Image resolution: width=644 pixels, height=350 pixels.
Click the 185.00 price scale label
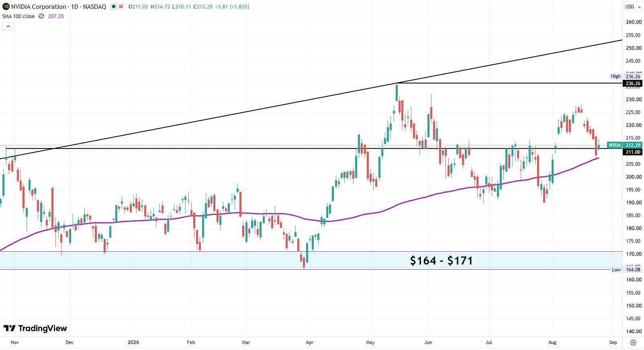[634, 216]
